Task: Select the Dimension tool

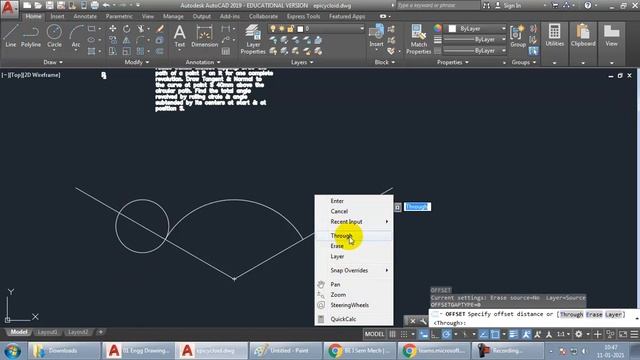Action: click(204, 36)
